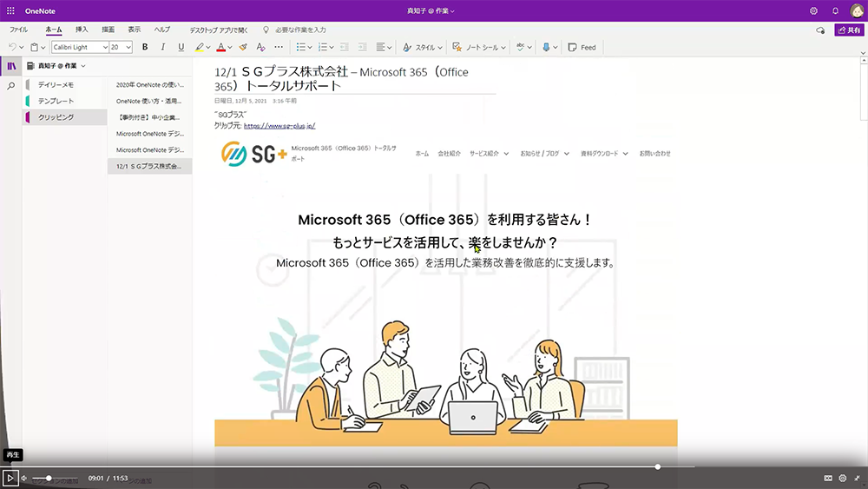Click the paragraph alignment icon
Image resolution: width=868 pixels, height=489 pixels.
click(x=380, y=47)
